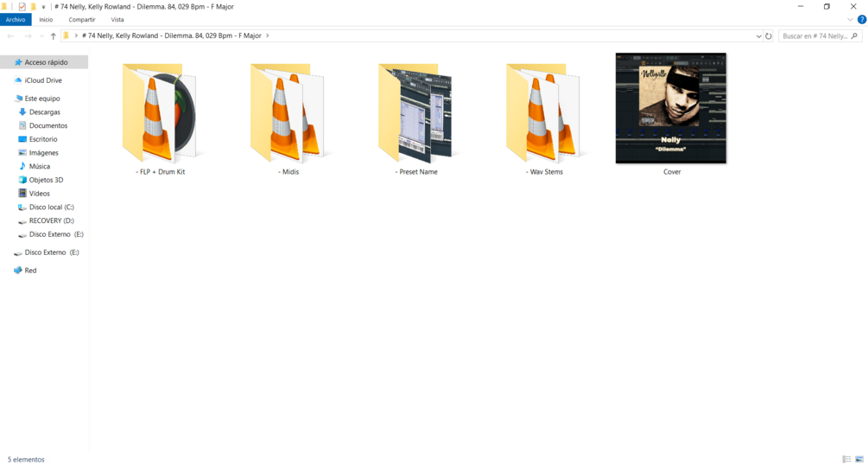Go forward with the forward arrow
The height and width of the screenshot is (466, 868).
coord(28,36)
